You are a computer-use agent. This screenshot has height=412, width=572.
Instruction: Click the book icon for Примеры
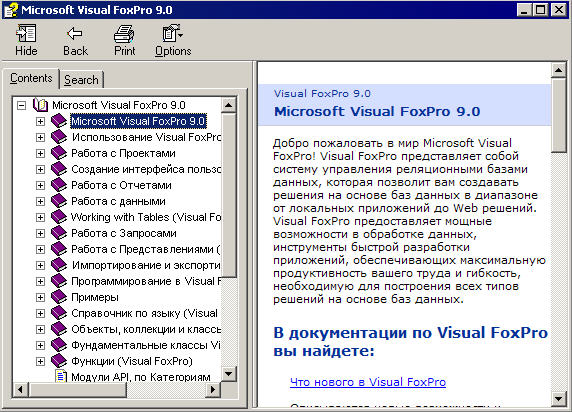coord(59,297)
